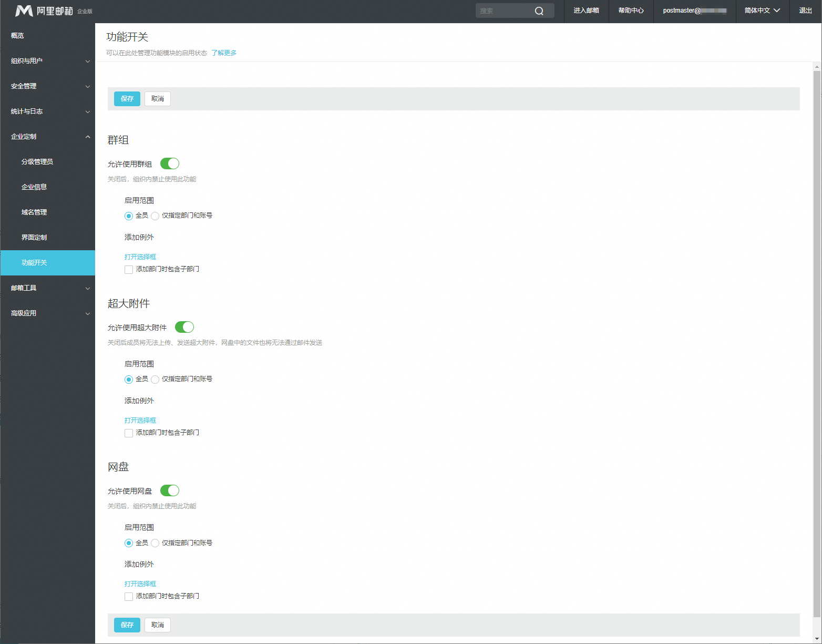The image size is (822, 644).
Task: Click the Alibaba Mail logo
Action: click(x=45, y=11)
